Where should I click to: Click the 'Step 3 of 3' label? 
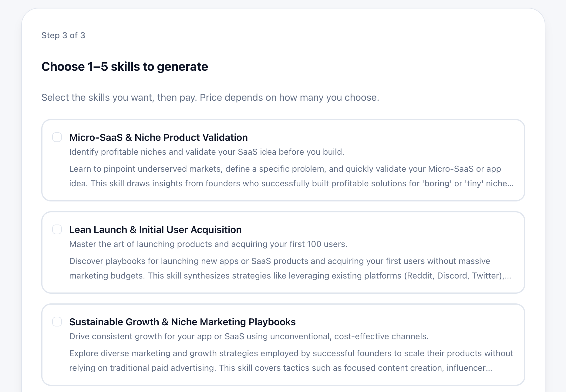63,35
